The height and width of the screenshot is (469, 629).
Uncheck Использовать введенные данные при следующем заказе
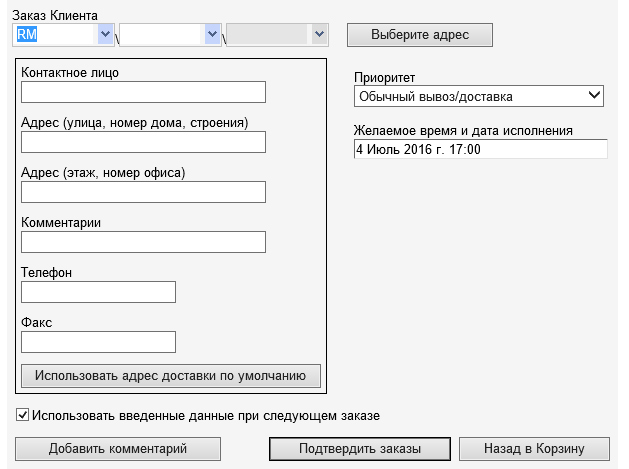[23, 415]
